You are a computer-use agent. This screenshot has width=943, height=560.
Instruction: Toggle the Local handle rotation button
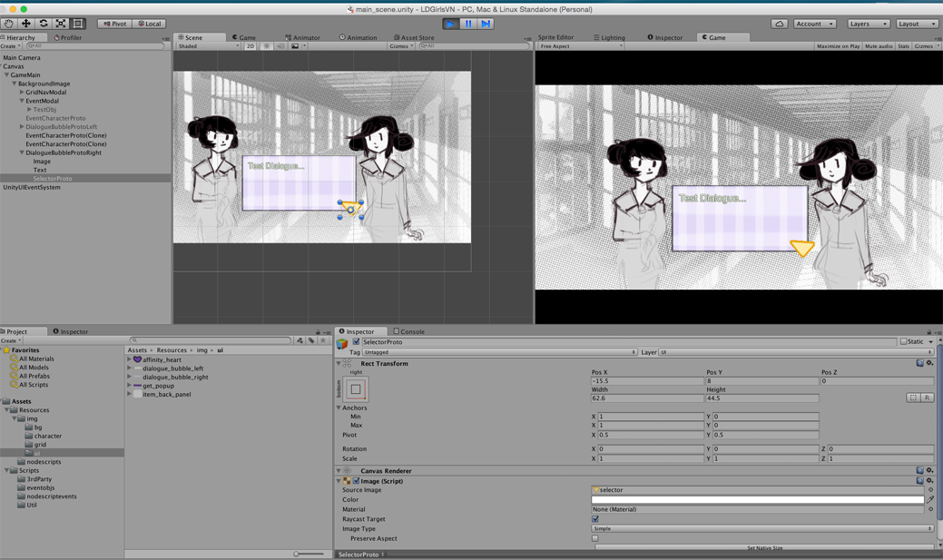[149, 24]
